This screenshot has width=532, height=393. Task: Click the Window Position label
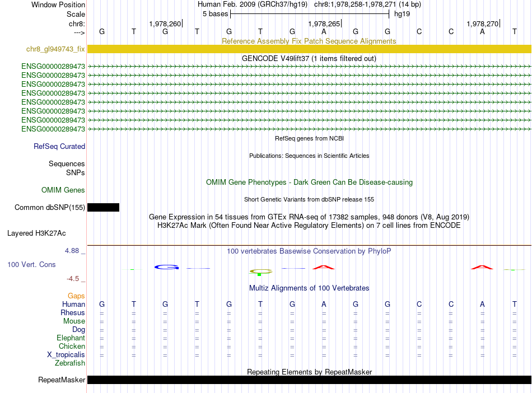(x=58, y=4)
